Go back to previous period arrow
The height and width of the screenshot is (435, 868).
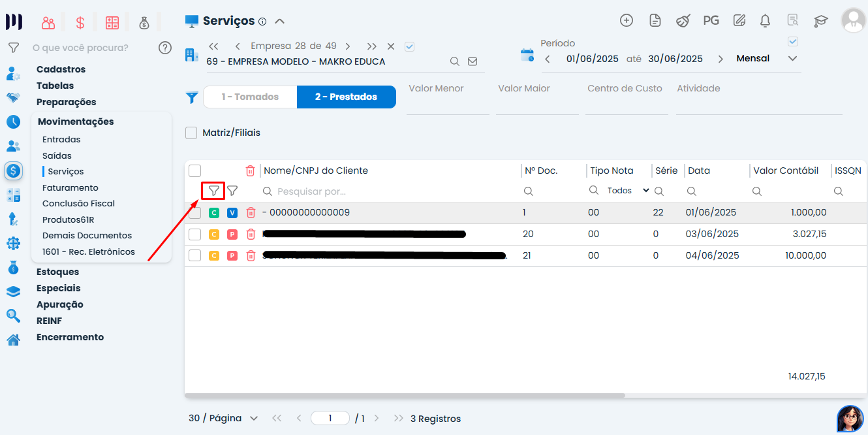(x=548, y=59)
